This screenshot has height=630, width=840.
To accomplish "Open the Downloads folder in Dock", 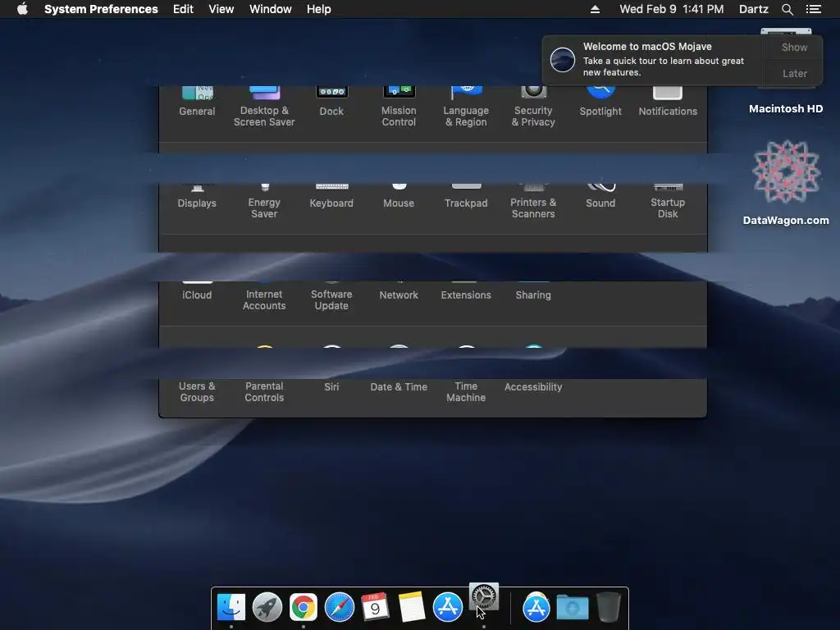I will click(x=572, y=608).
